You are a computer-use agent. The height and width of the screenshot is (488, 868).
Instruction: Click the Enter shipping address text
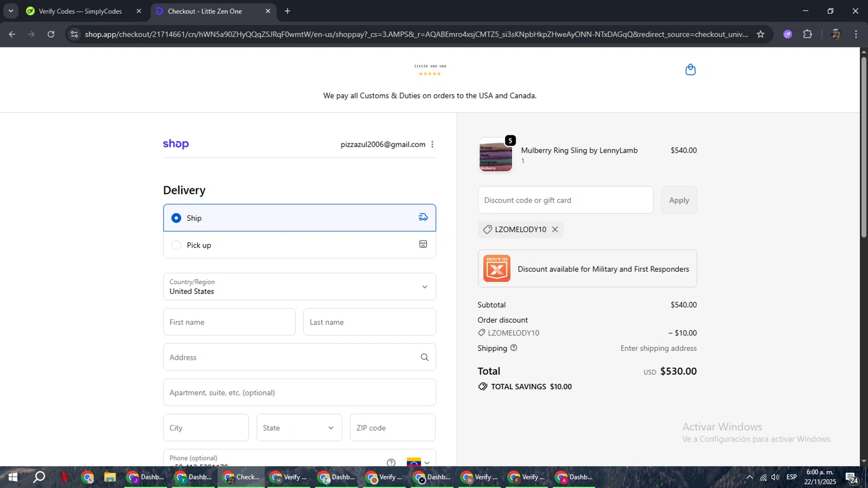659,348
